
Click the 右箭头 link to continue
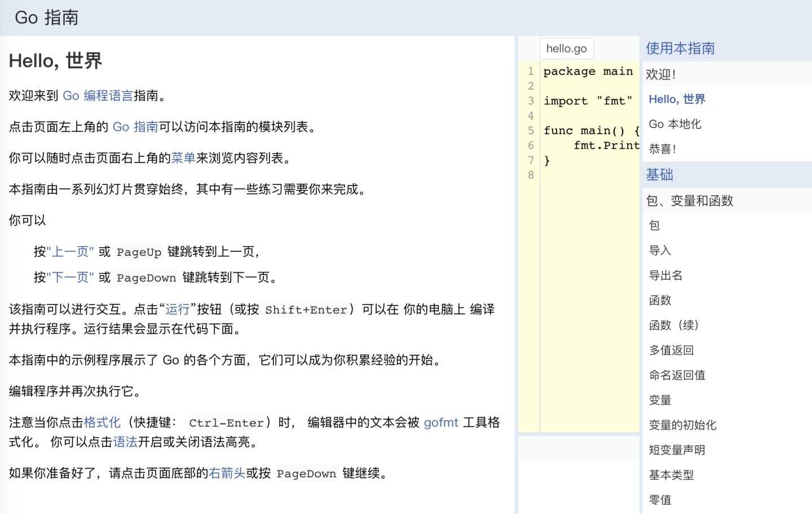[227, 473]
